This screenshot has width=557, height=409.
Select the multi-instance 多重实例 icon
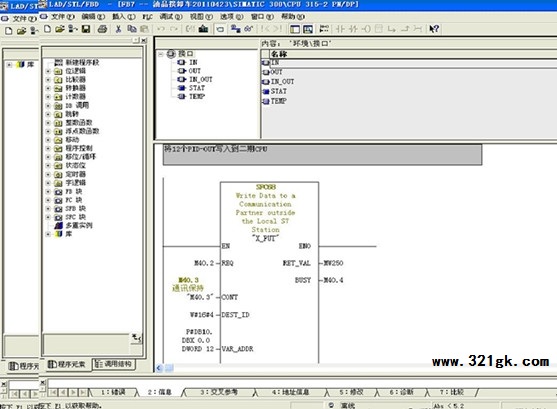point(59,225)
